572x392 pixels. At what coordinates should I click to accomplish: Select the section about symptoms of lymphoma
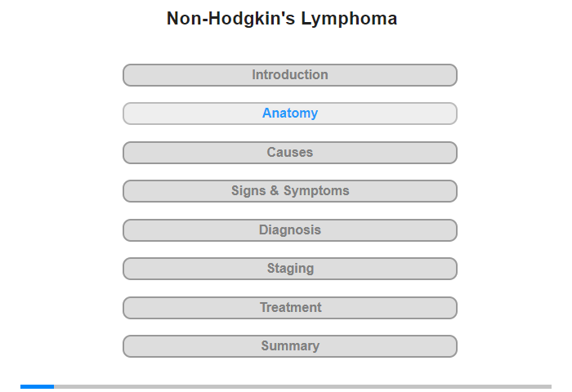(289, 191)
